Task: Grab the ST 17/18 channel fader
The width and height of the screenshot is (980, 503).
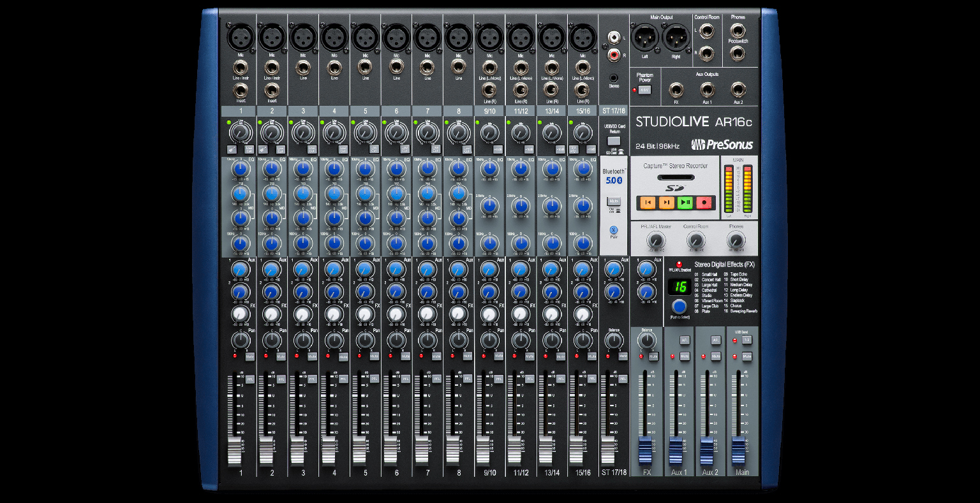Action: click(x=608, y=450)
